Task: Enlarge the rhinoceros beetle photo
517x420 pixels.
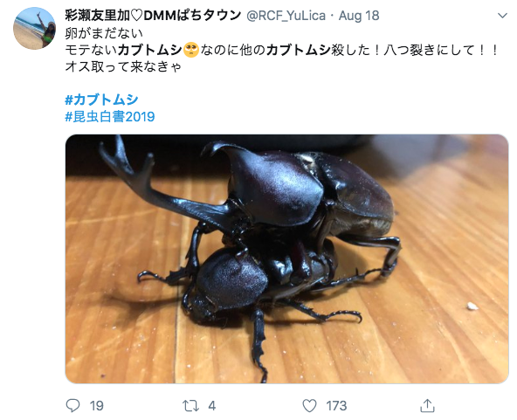Action: coord(286,258)
